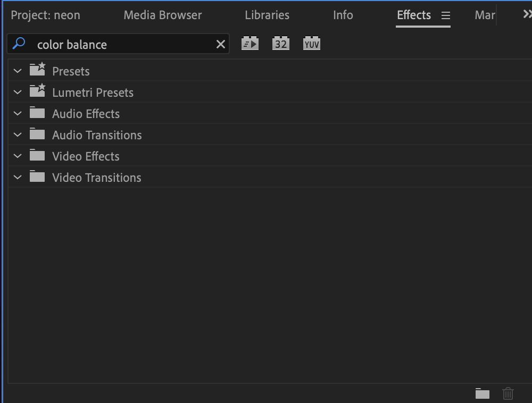
Task: Switch to Project: neon tab
Action: (46, 15)
